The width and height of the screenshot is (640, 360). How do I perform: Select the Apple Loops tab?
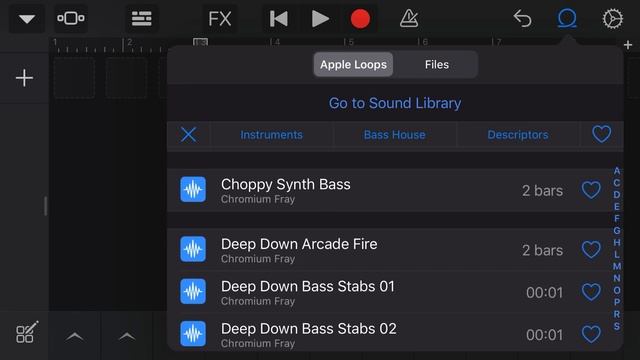pyautogui.click(x=353, y=64)
